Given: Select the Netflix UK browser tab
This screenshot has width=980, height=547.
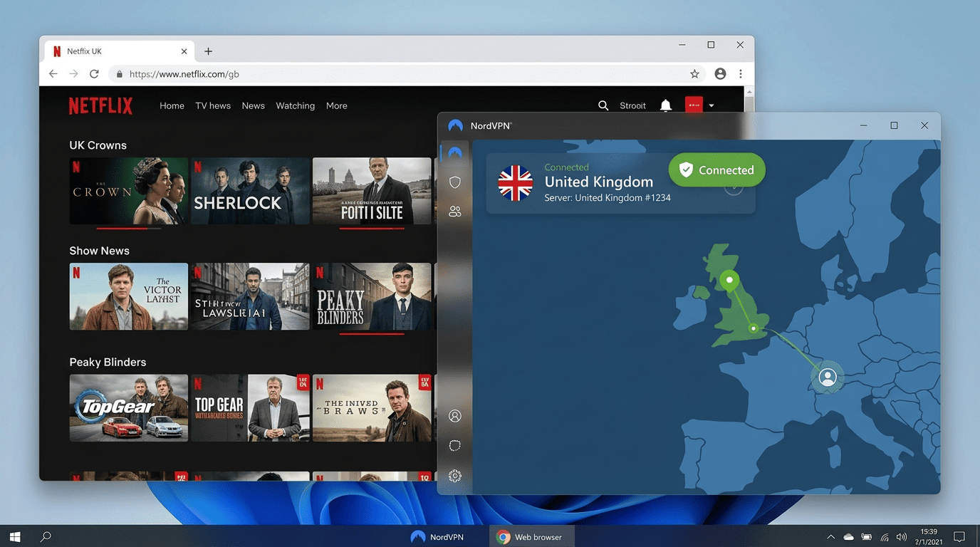Looking at the screenshot, I should pyautogui.click(x=120, y=51).
